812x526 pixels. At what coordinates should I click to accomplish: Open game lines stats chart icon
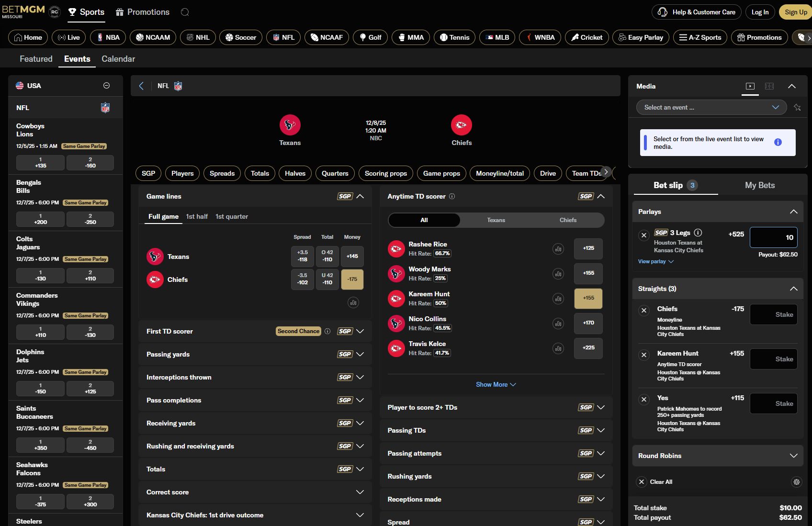[x=353, y=302]
